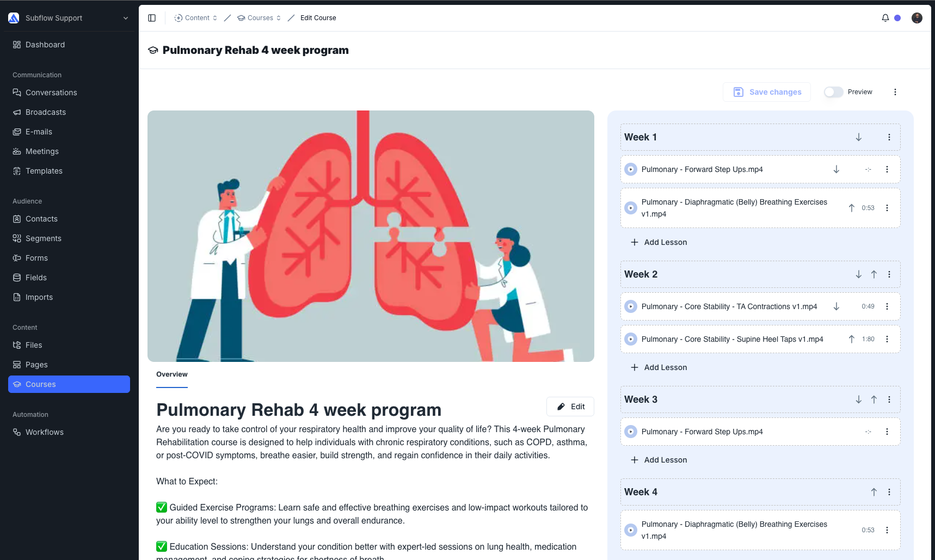
Task: Open Week 4 options menu
Action: [x=889, y=492]
